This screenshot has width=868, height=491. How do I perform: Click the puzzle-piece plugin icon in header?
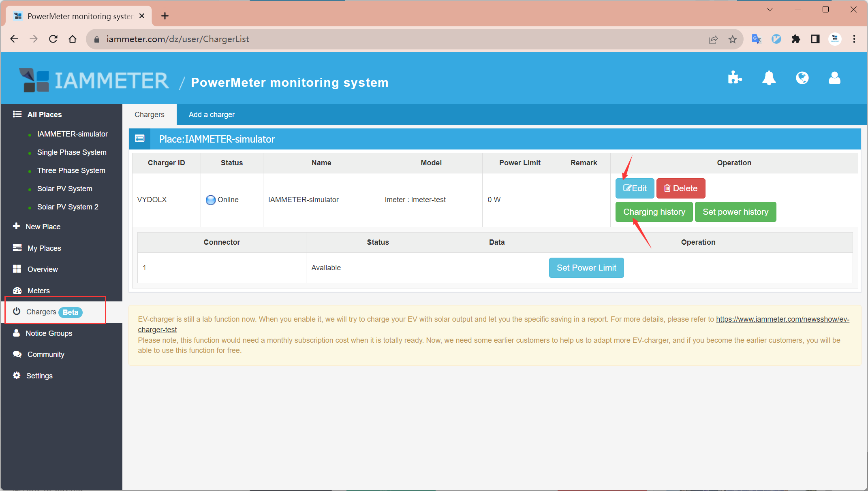[x=735, y=78]
